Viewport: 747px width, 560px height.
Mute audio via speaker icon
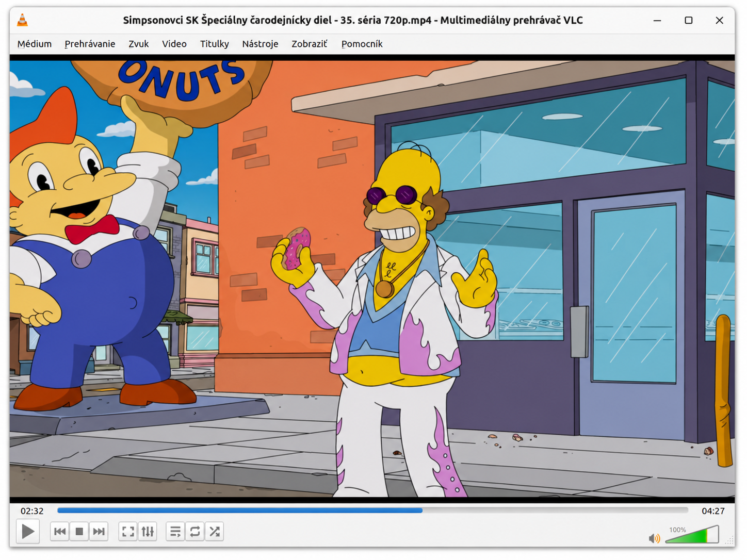654,538
